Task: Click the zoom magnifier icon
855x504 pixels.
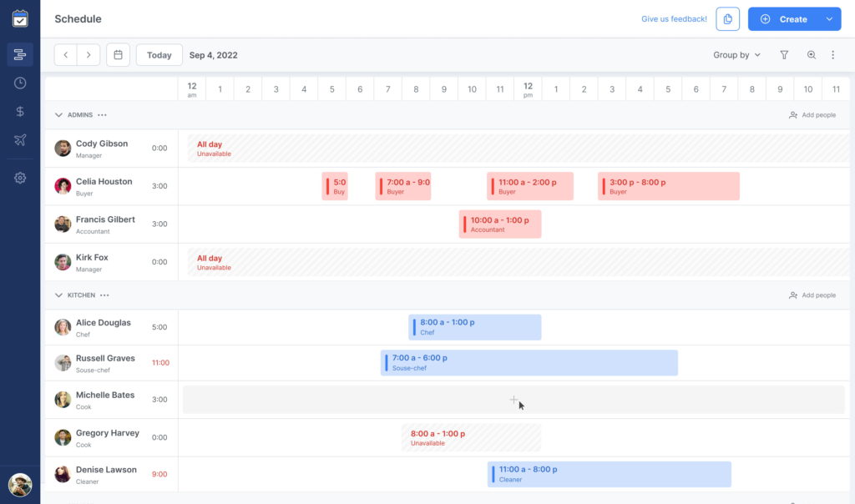Action: click(x=811, y=55)
